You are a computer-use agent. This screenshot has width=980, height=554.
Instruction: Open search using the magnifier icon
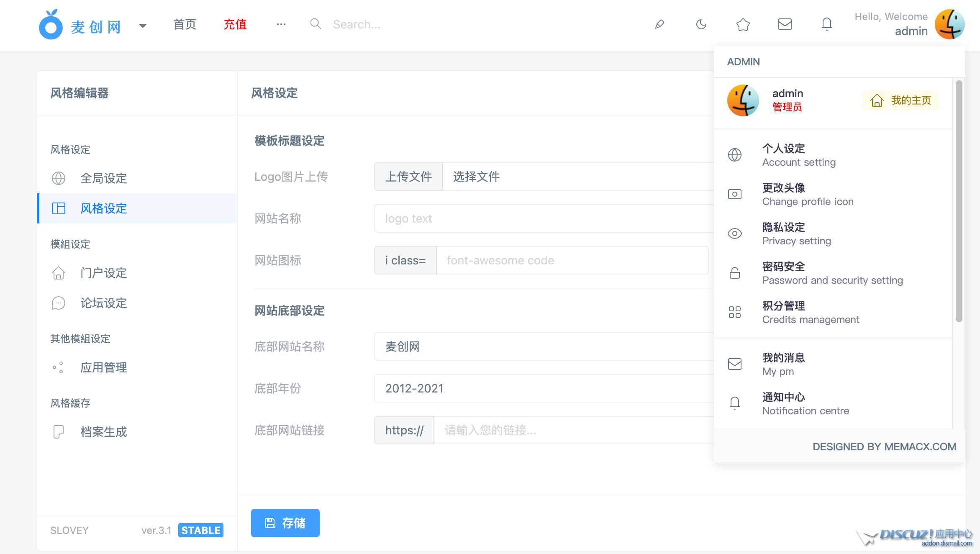click(316, 24)
